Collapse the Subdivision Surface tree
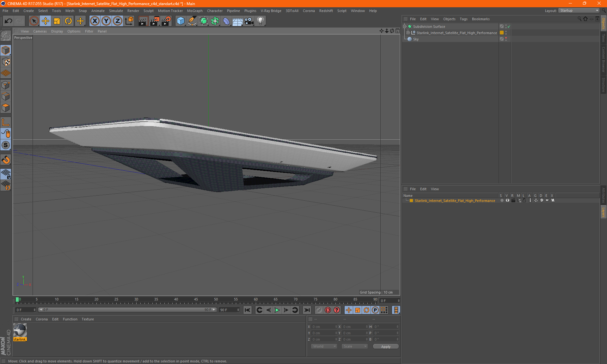Screen dimensions: 607x364 [x=405, y=27]
